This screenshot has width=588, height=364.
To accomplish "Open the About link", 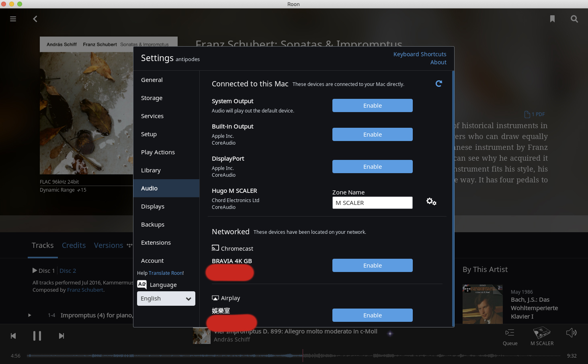I will point(438,62).
